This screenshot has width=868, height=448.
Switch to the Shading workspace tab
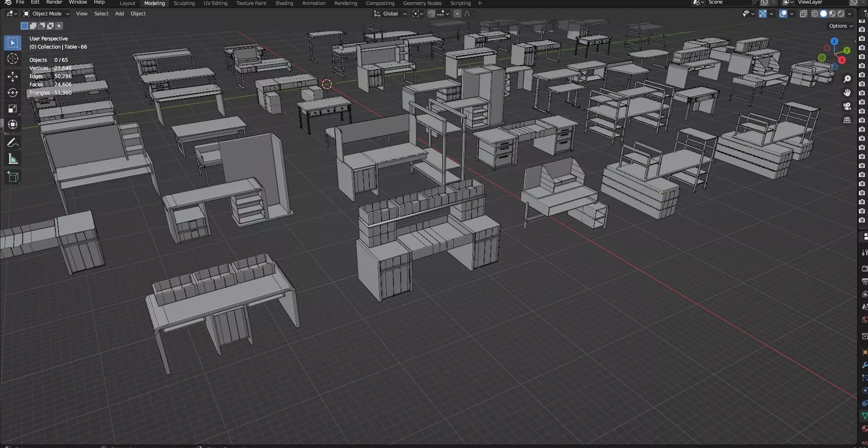click(284, 3)
